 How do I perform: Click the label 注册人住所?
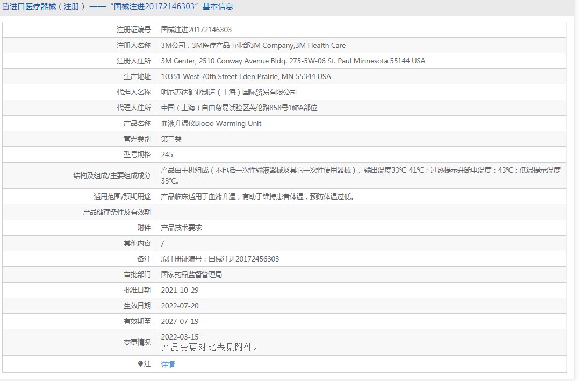133,61
